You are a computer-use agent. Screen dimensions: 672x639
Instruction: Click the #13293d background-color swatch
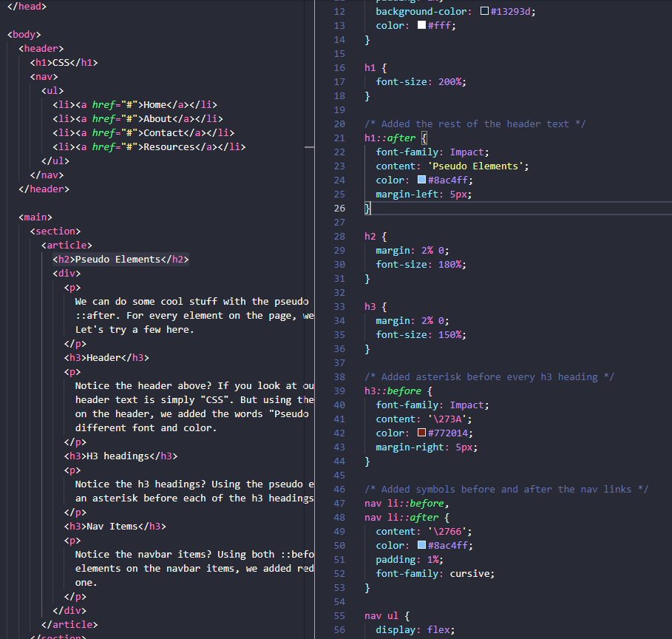click(484, 11)
